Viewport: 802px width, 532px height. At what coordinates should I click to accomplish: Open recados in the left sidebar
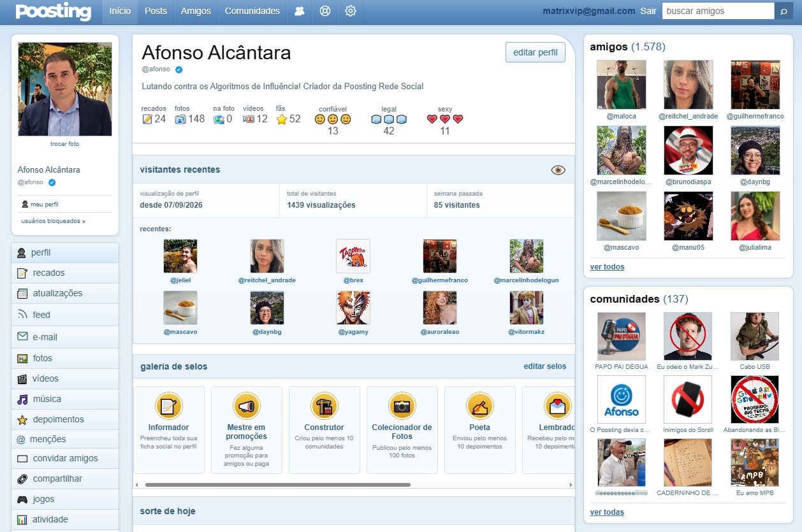click(x=65, y=273)
